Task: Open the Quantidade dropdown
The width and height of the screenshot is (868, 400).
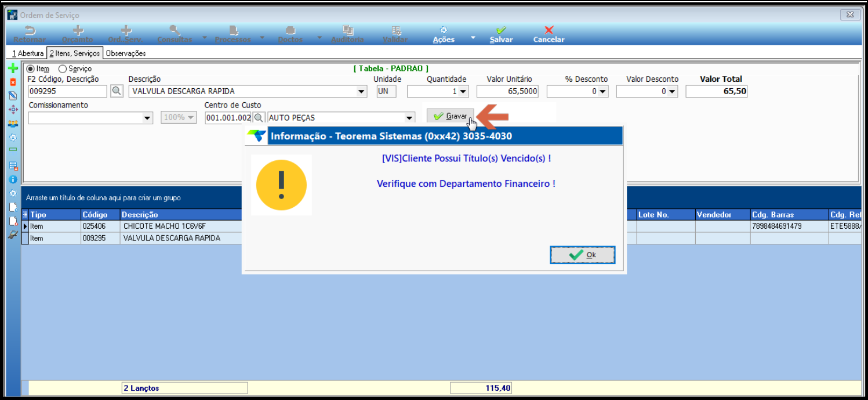Action: tap(463, 91)
